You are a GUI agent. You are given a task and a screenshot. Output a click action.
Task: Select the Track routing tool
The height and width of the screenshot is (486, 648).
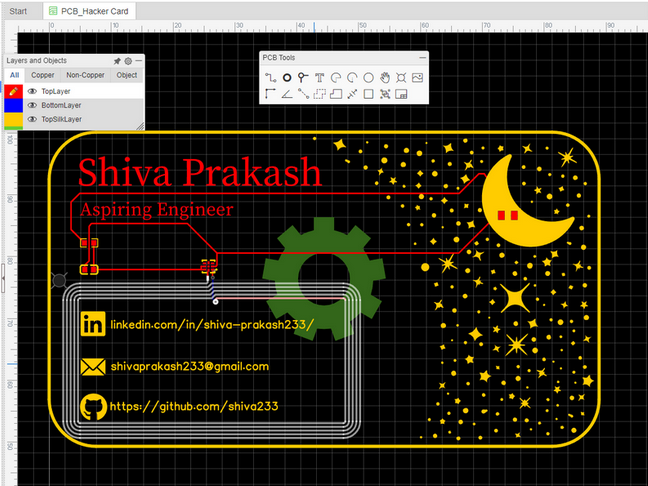click(271, 77)
